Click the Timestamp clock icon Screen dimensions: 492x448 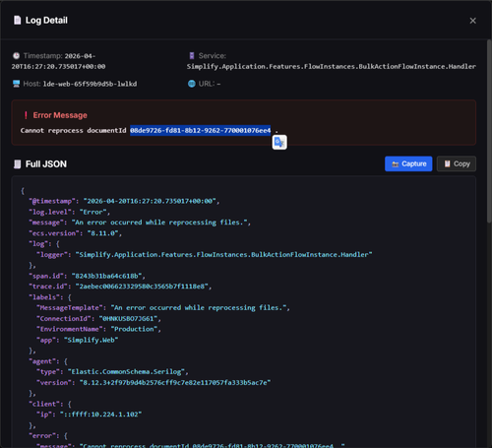(x=16, y=56)
